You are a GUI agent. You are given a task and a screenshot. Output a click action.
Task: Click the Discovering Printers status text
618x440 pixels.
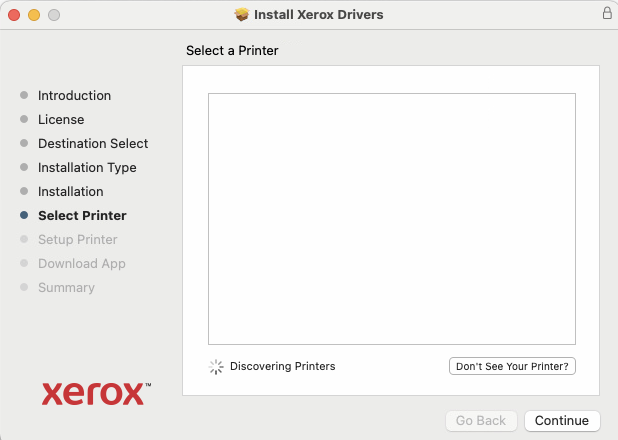pyautogui.click(x=283, y=366)
